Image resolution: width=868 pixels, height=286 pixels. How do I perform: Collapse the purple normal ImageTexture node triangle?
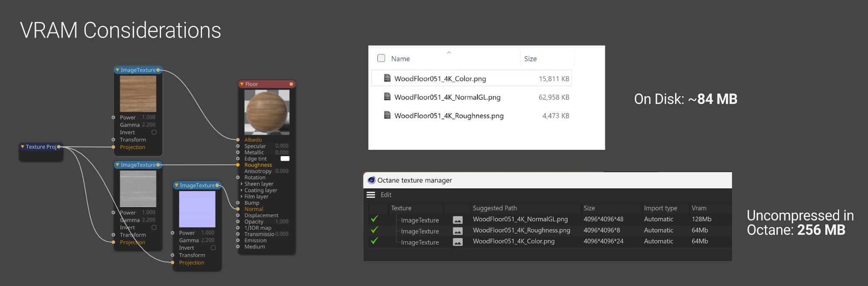[x=176, y=185]
